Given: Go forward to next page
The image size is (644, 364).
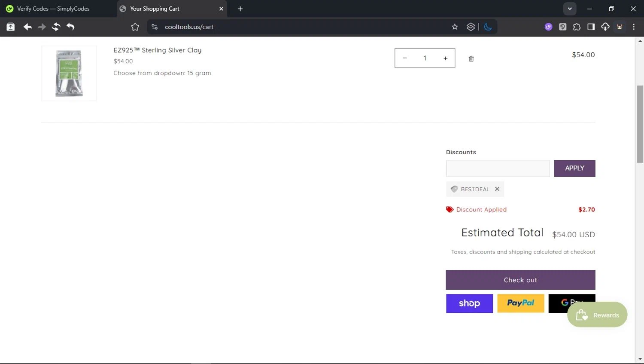Looking at the screenshot, I should (42, 27).
